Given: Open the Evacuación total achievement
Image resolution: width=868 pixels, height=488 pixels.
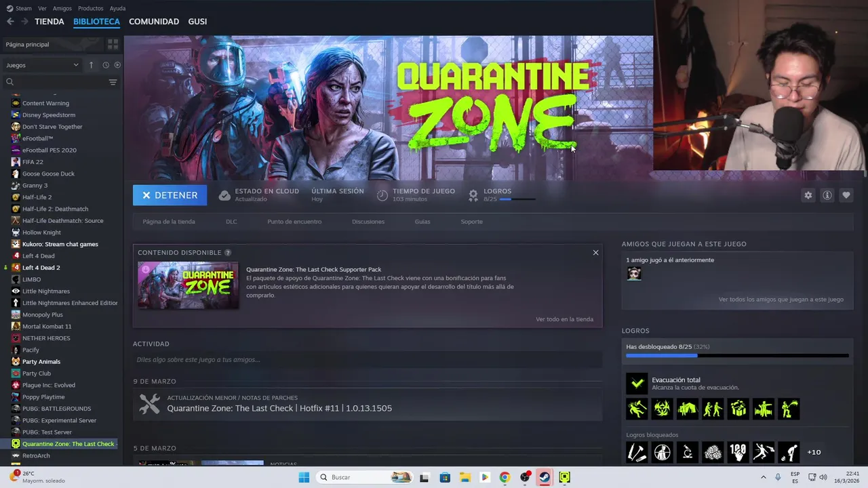Looking at the screenshot, I should [x=637, y=384].
